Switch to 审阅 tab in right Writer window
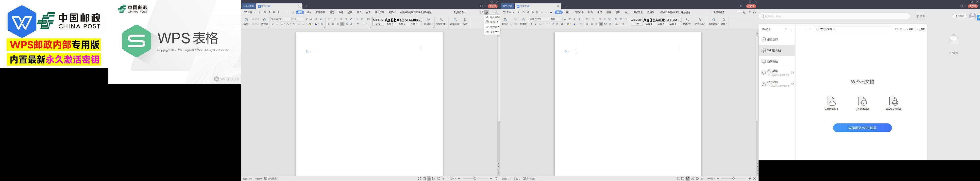 [x=600, y=13]
